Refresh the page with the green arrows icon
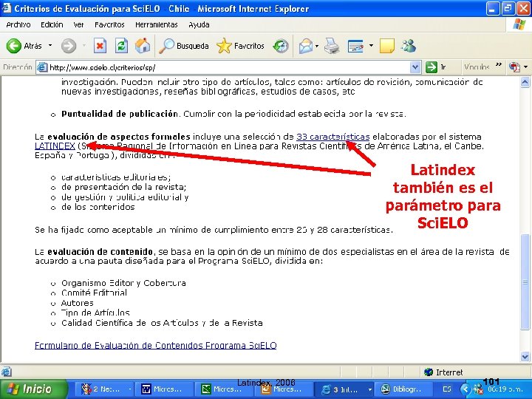 tap(121, 46)
